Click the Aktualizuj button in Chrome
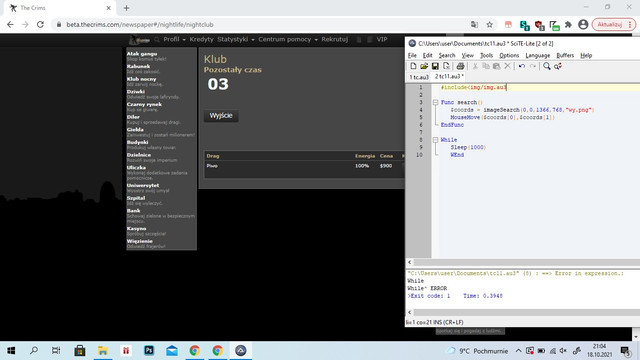The height and width of the screenshot is (360, 640). point(613,24)
